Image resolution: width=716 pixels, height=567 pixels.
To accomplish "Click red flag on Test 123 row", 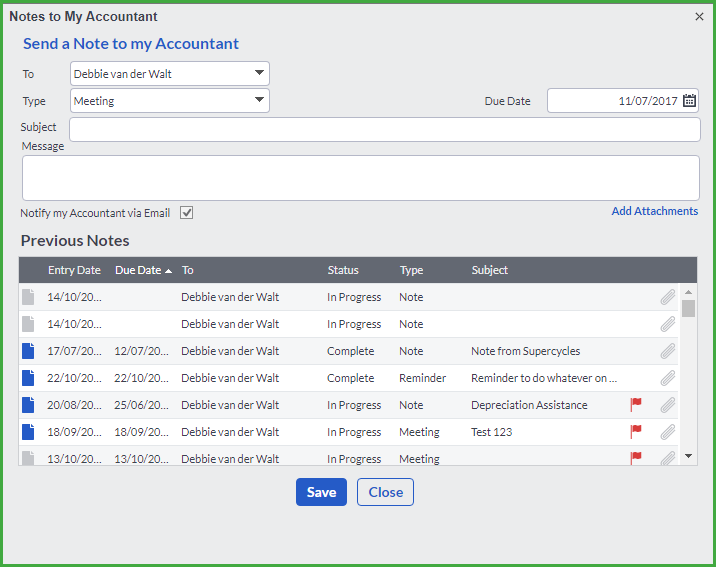I will coord(636,431).
